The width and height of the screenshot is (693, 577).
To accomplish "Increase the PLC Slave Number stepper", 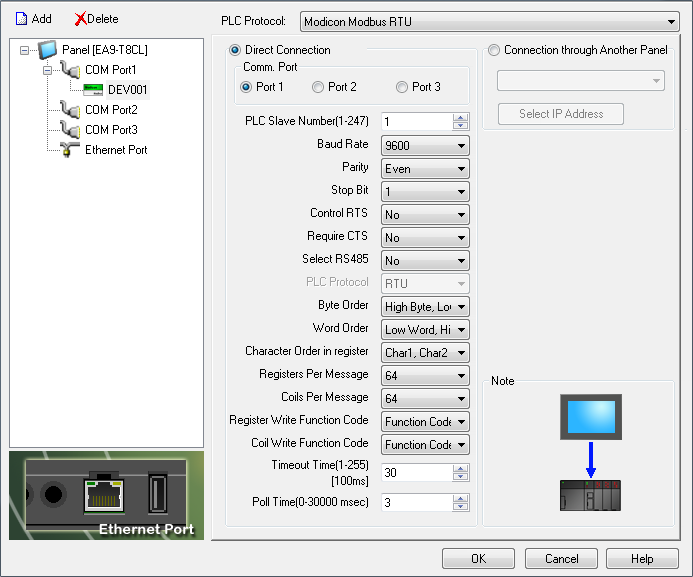I will coord(460,117).
